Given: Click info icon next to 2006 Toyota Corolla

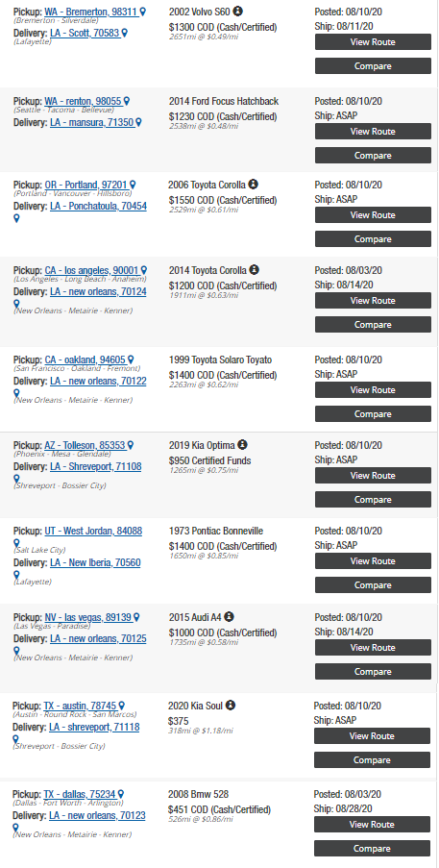Looking at the screenshot, I should coord(254,185).
